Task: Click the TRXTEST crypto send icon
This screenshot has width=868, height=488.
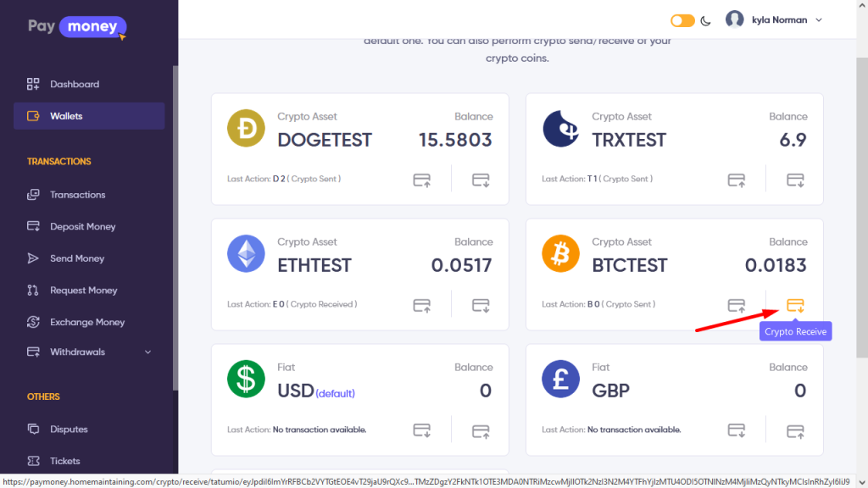Action: click(737, 180)
